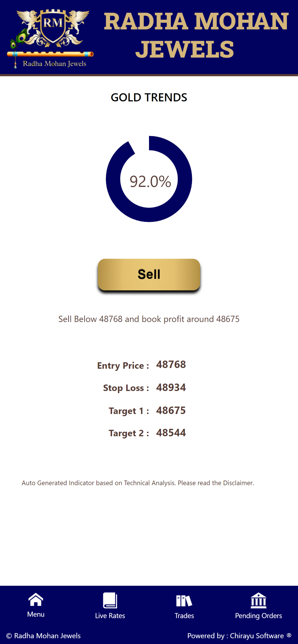Select the Menu label in bottom bar
The width and height of the screenshot is (298, 644).
(36, 614)
